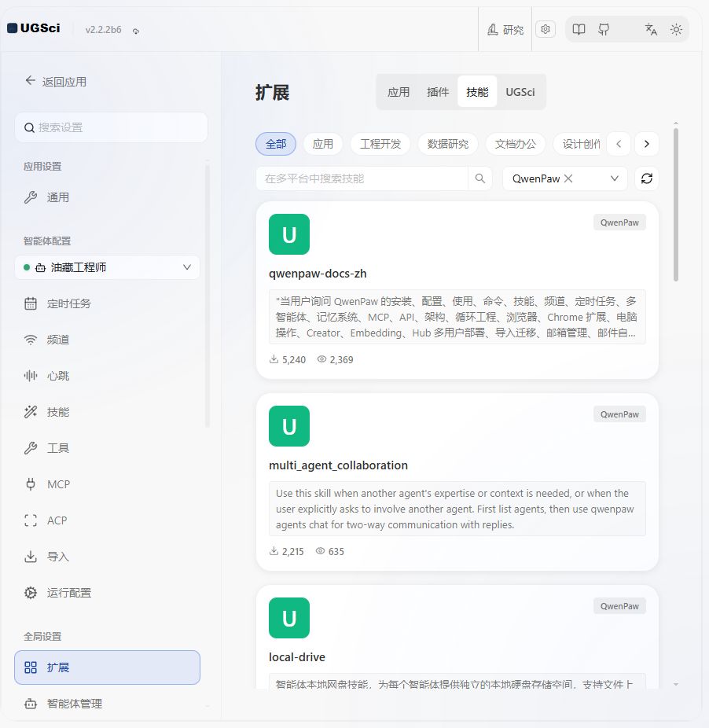Click qwenpaw-docs-zh description text

click(x=457, y=317)
